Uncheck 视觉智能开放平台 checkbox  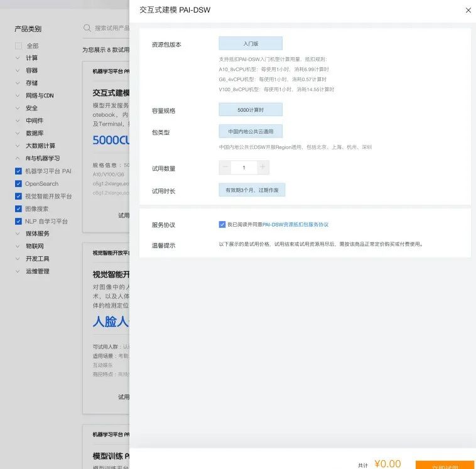pos(18,196)
